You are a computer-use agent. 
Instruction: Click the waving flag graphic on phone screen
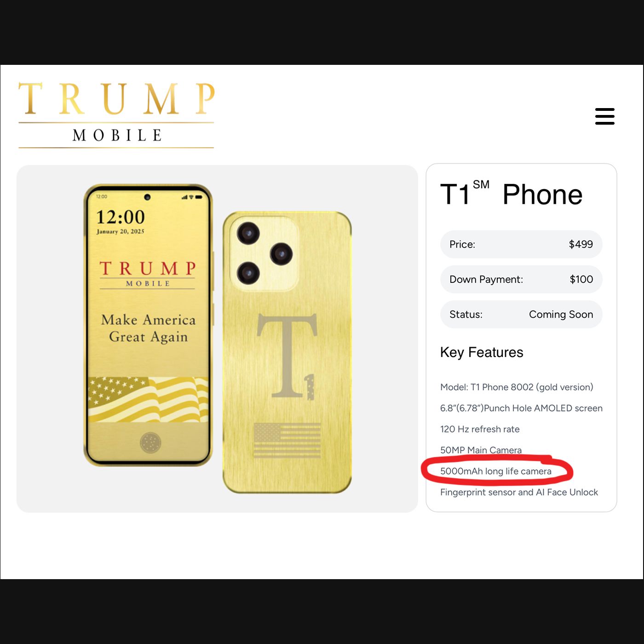click(x=148, y=399)
